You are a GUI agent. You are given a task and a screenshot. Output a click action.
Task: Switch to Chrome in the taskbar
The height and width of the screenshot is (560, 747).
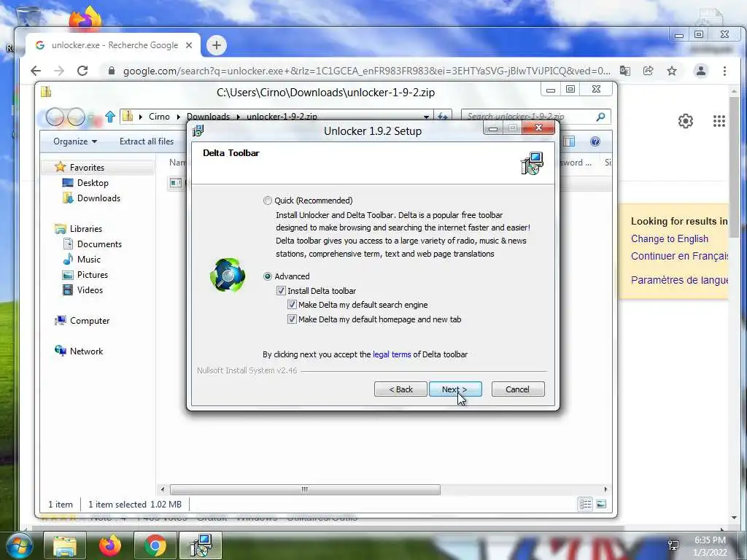point(155,545)
